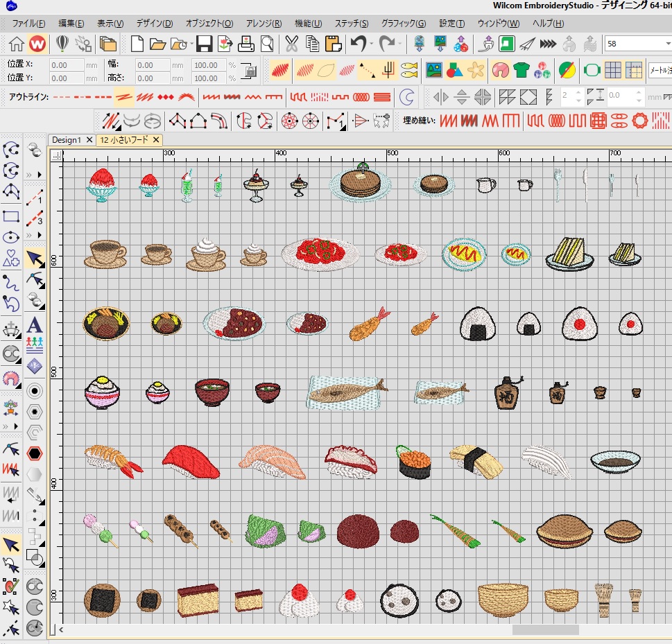Cut selection with the scissors icon
This screenshot has width=672, height=644.
click(x=291, y=44)
